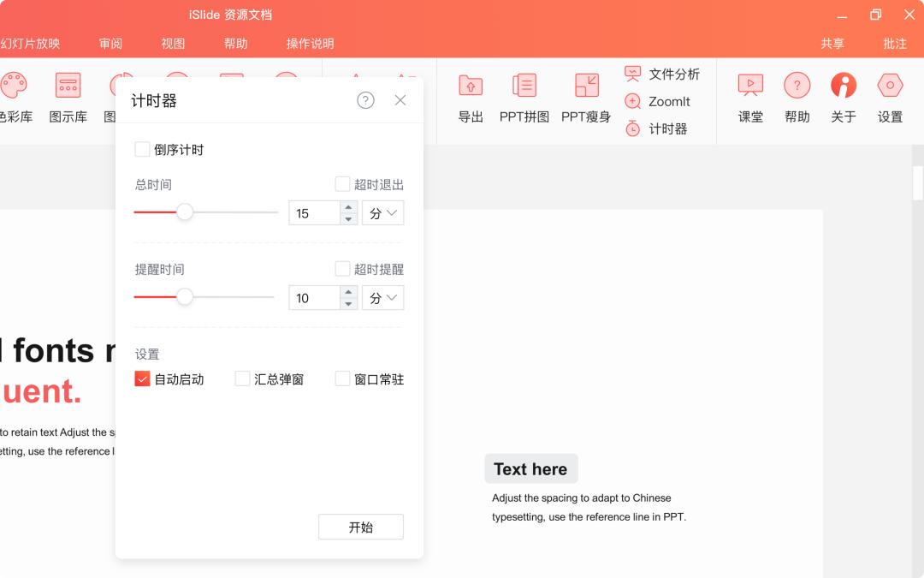Toggle the 超时退出 checkbox

343,184
